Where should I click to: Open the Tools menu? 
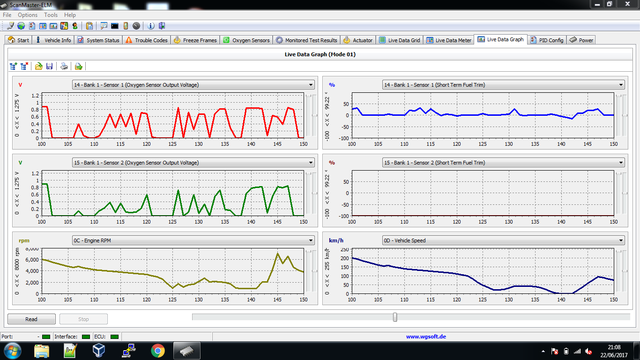point(51,15)
